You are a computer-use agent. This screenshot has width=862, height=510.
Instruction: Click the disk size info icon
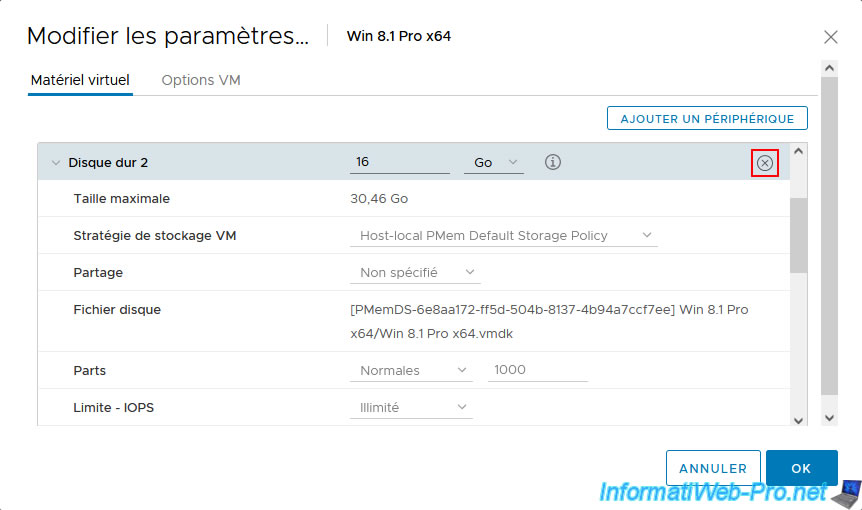coord(552,162)
